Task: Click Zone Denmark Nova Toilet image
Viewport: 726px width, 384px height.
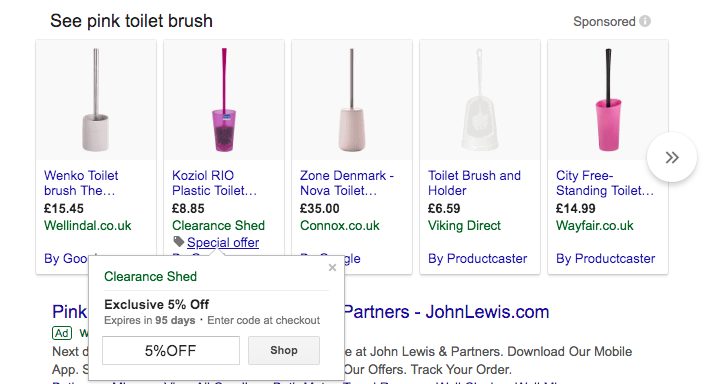Action: [352, 100]
